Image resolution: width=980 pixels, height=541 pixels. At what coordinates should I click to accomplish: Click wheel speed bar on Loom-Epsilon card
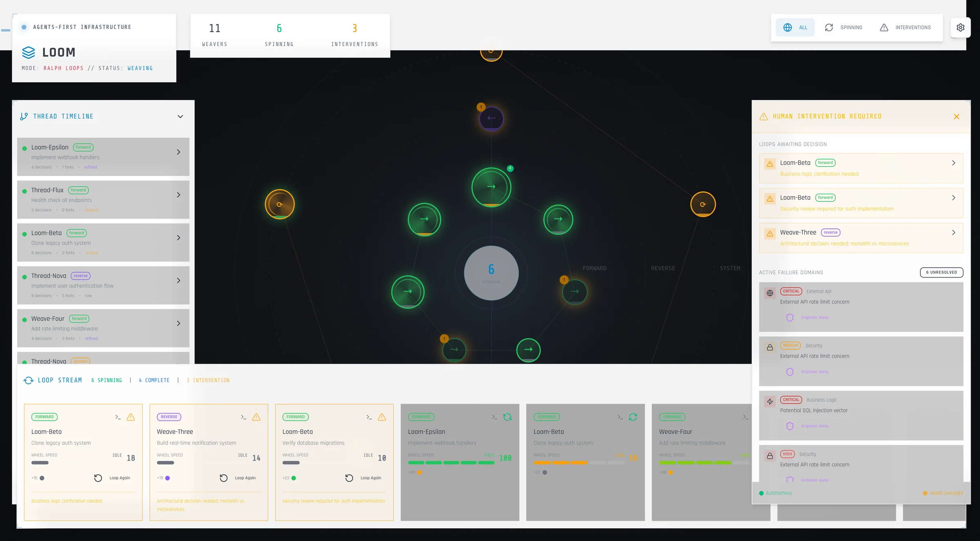tap(451, 463)
